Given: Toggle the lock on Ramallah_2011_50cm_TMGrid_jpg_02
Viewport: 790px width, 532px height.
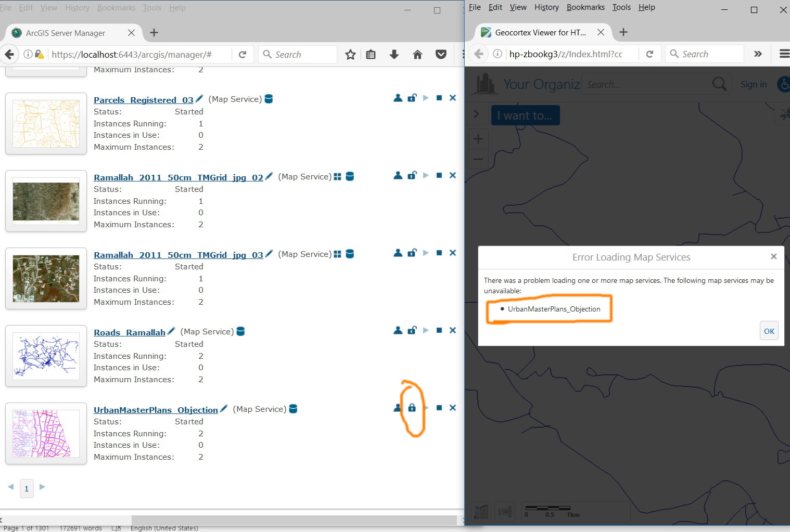Looking at the screenshot, I should click(x=412, y=175).
